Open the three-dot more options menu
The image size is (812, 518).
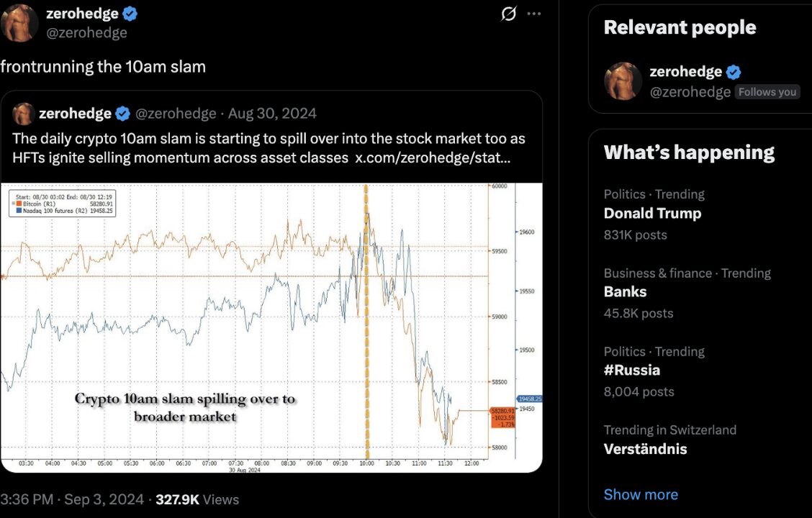pos(533,14)
